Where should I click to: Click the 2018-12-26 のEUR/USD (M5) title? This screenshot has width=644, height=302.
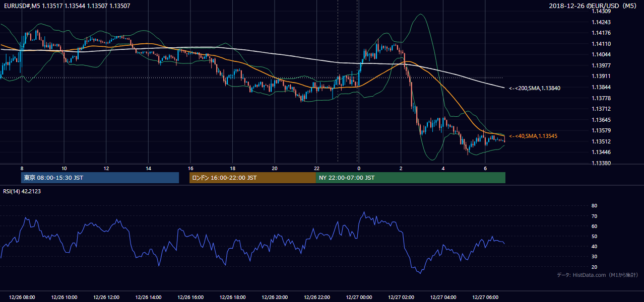[x=594, y=6]
